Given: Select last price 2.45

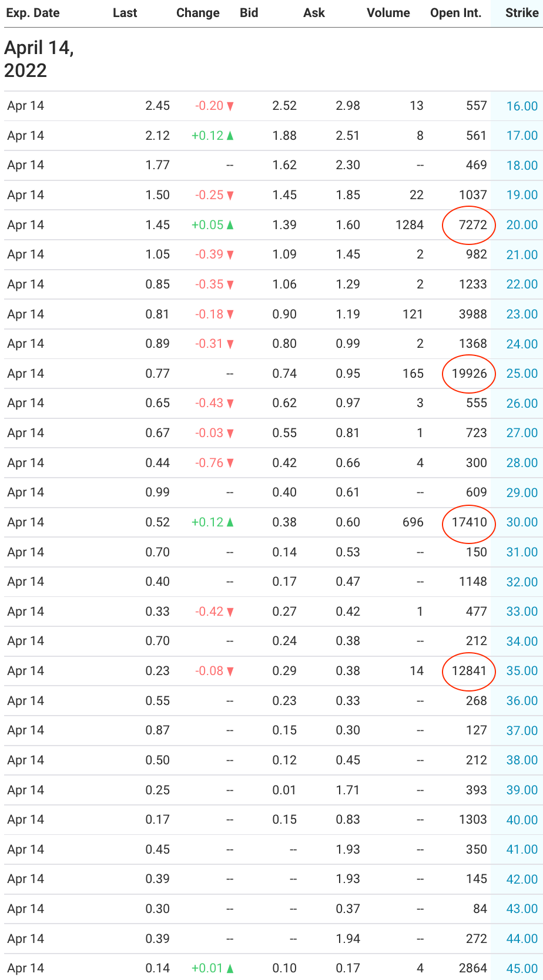Looking at the screenshot, I should click(x=157, y=106).
